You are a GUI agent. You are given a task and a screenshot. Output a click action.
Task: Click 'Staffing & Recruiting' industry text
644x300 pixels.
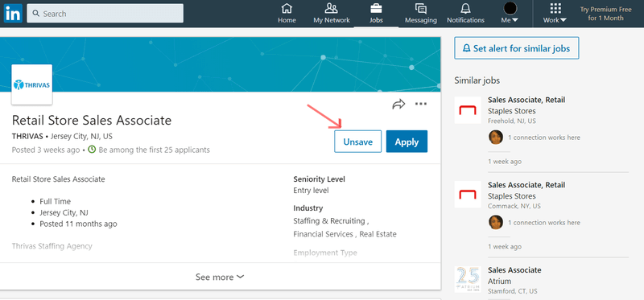[x=328, y=221]
